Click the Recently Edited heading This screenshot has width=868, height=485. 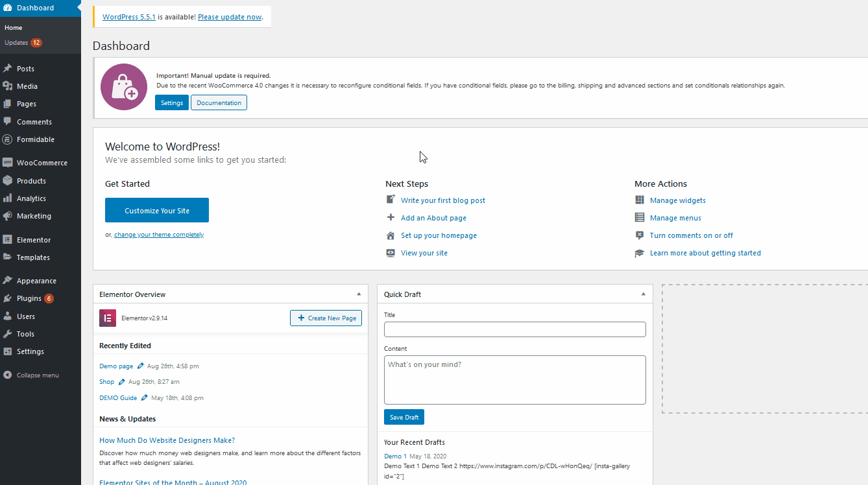[x=125, y=346]
